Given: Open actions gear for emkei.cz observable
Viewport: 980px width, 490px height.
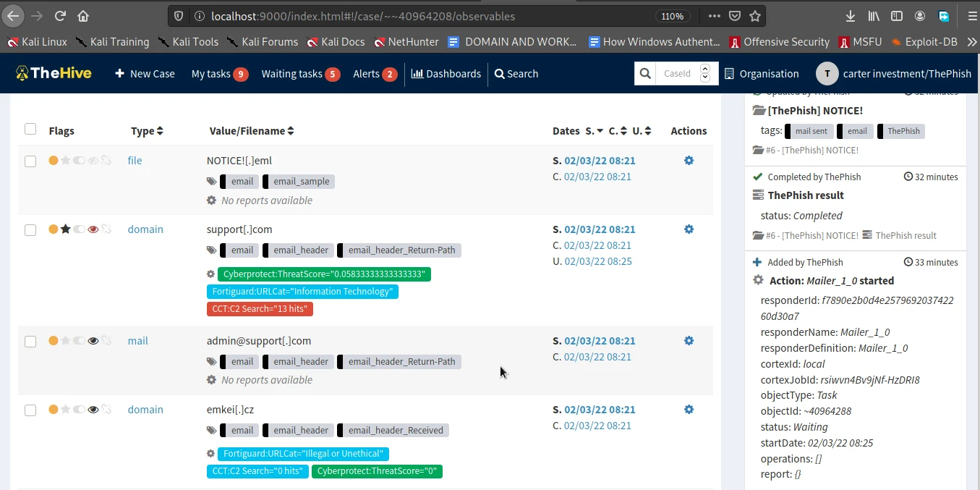Looking at the screenshot, I should click(689, 410).
